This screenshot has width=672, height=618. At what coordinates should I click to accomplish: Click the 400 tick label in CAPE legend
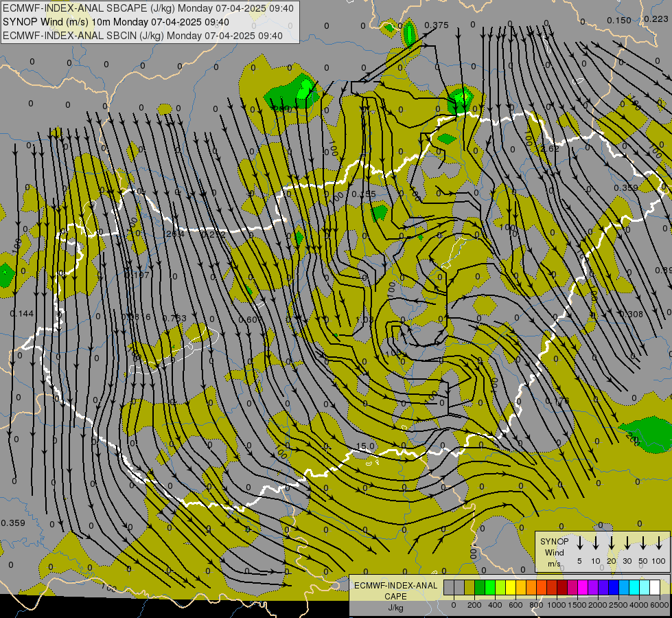(495, 605)
